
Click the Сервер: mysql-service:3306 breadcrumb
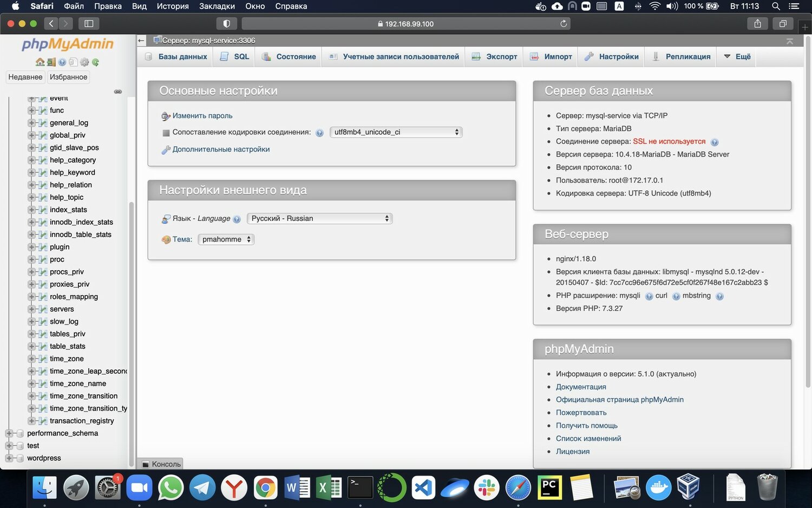click(208, 41)
